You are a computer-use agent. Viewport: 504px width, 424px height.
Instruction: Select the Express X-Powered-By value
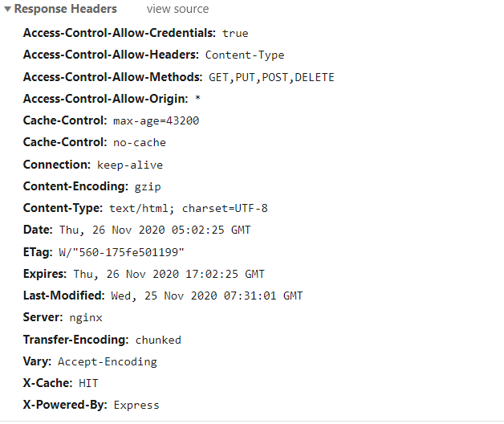(136, 405)
